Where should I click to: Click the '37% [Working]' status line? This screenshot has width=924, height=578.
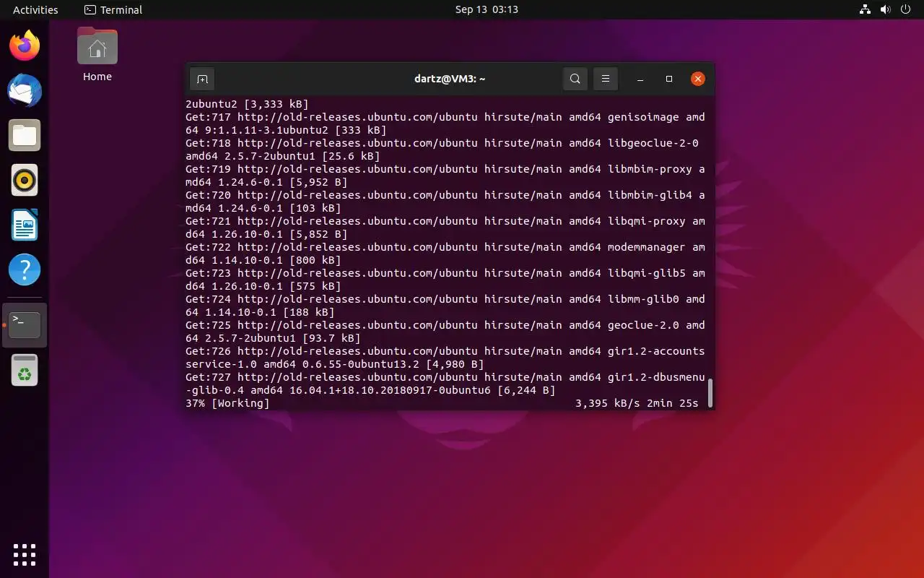[227, 403]
